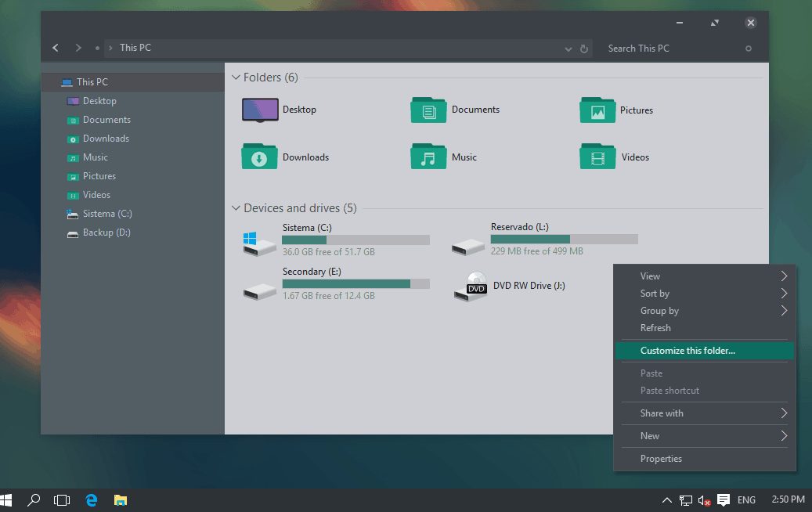Screen dimensions: 812x512
Task: Select the Secondary (E:) drive icon
Action: (x=259, y=291)
